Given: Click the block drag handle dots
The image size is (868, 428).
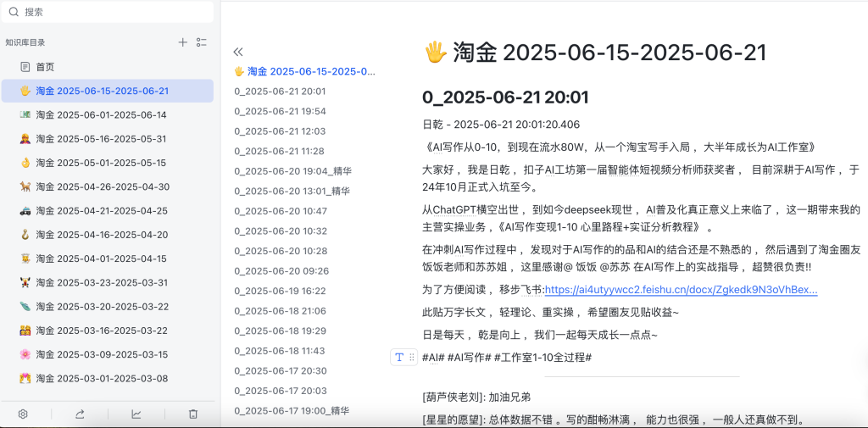Looking at the screenshot, I should pyautogui.click(x=412, y=358).
